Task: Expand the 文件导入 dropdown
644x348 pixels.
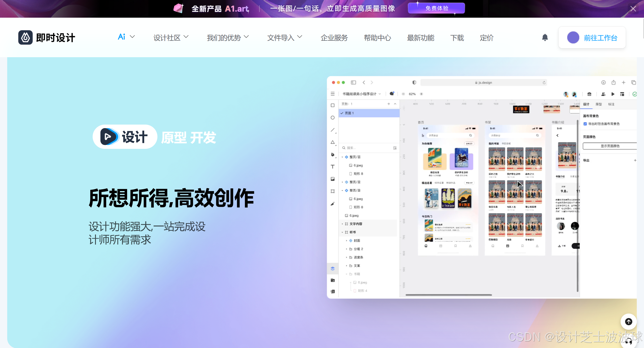Action: 285,38
